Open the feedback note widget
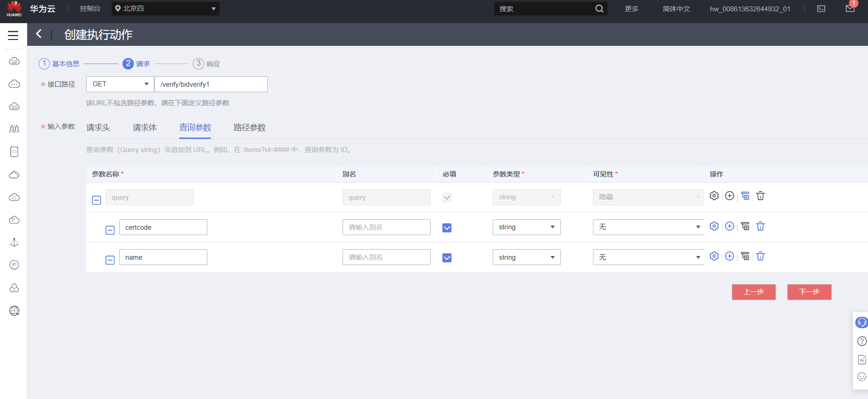The image size is (868, 399). coord(862,360)
